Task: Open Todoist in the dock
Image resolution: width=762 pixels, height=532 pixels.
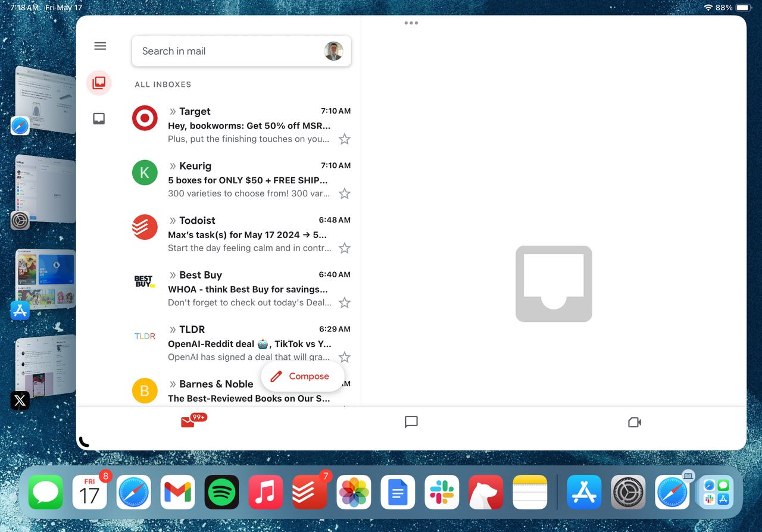Action: pyautogui.click(x=310, y=492)
